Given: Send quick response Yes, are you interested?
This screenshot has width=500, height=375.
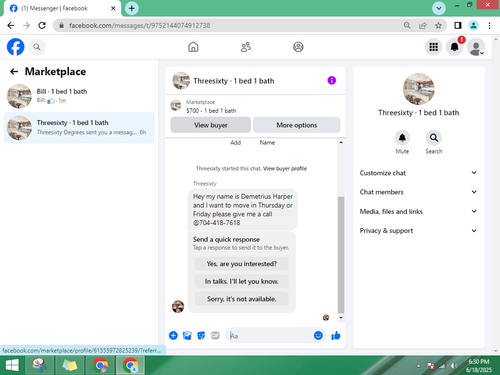Looking at the screenshot, I should 242,264.
